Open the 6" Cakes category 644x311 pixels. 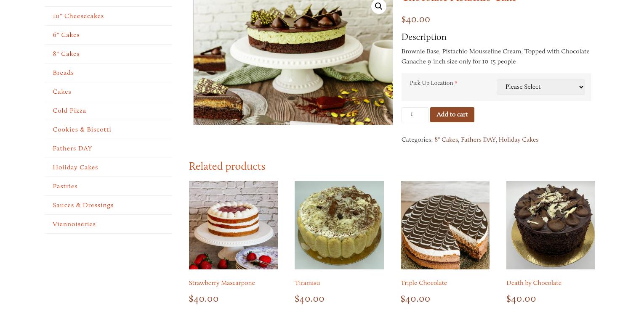66,35
